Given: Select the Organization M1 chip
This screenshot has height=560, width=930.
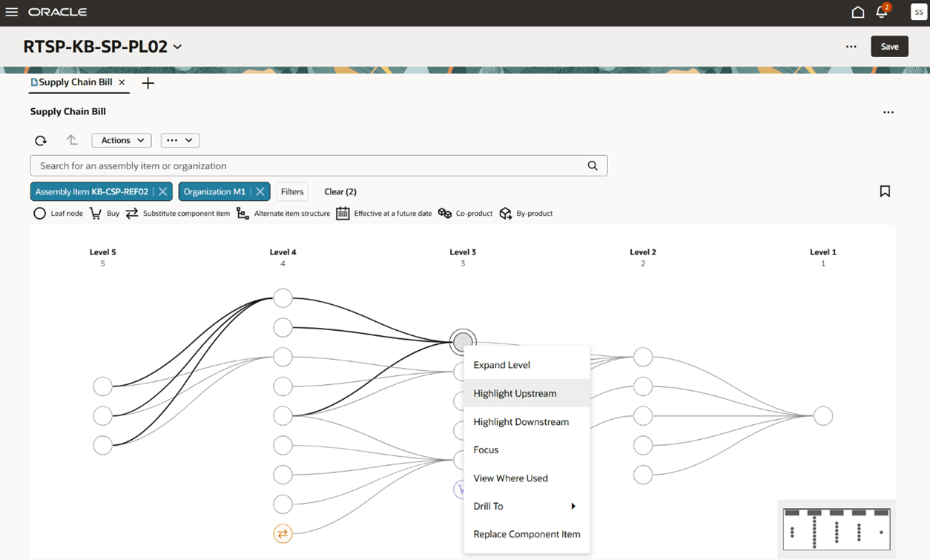Looking at the screenshot, I should pos(214,191).
